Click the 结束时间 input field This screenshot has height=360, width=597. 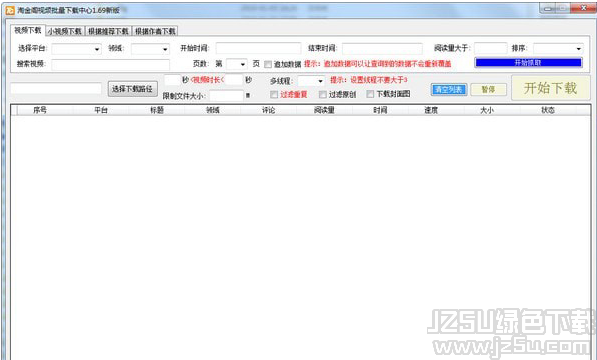pos(382,48)
